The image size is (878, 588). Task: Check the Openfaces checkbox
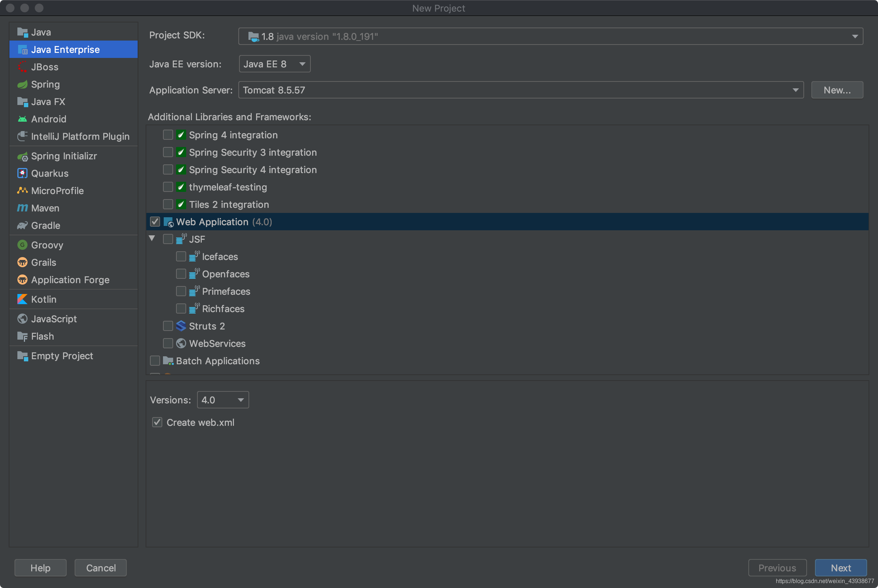[181, 274]
